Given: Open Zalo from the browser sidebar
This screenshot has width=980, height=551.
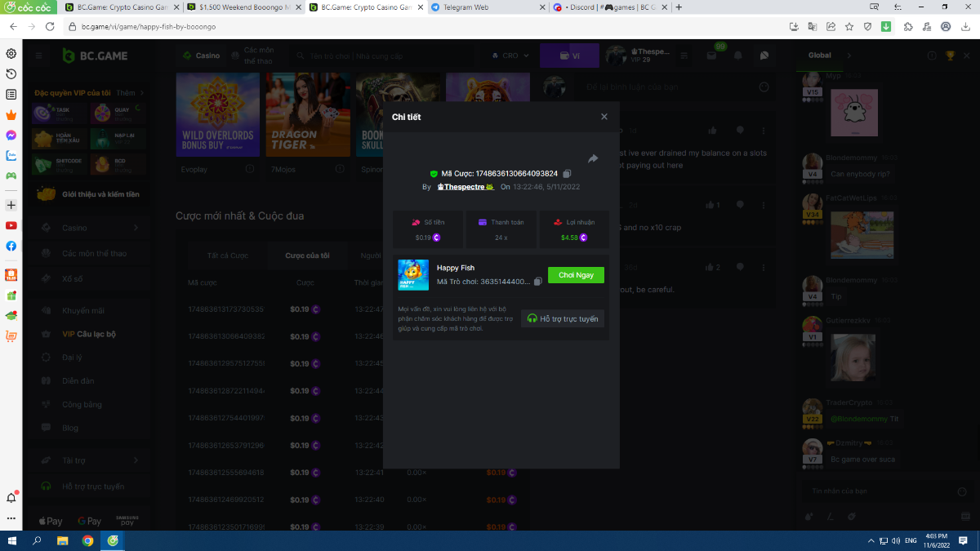Looking at the screenshot, I should (x=11, y=156).
